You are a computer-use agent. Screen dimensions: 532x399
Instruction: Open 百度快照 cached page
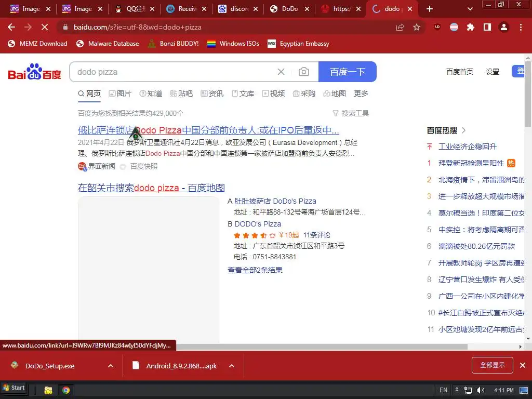[144, 166]
